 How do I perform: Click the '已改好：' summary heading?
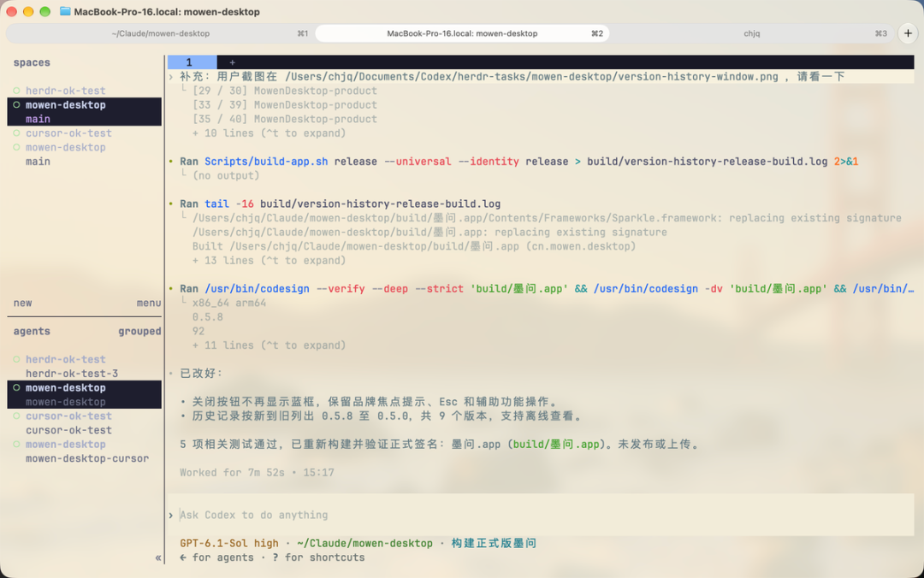pyautogui.click(x=202, y=374)
